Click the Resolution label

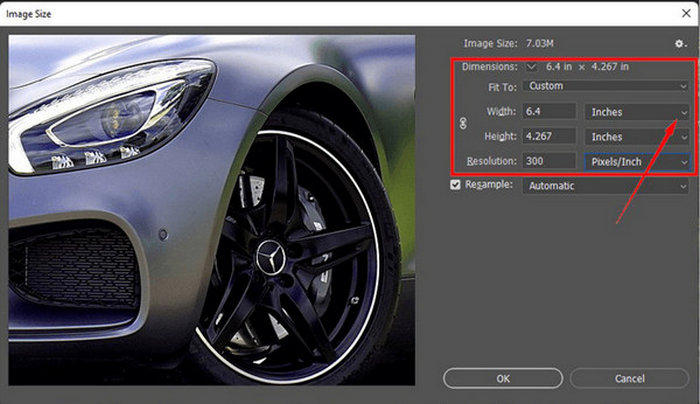[x=491, y=161]
